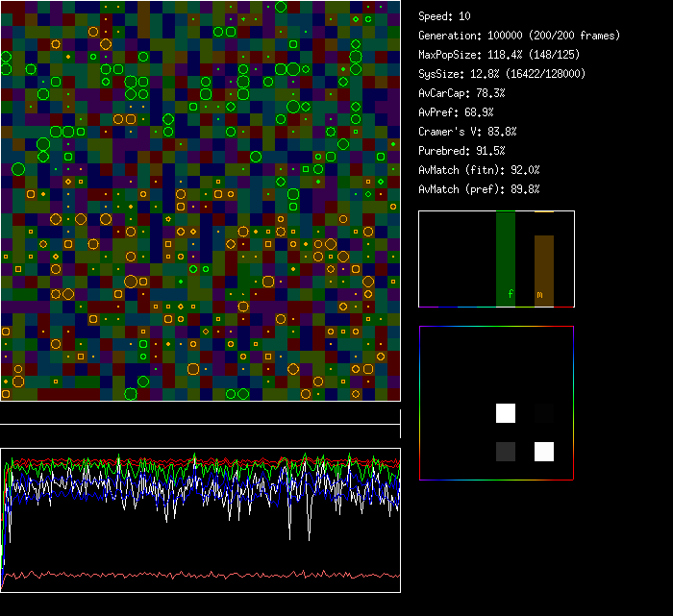Screen dimensions: 673x616
Task: Click the Speed: 10 readout
Action: 445,16
